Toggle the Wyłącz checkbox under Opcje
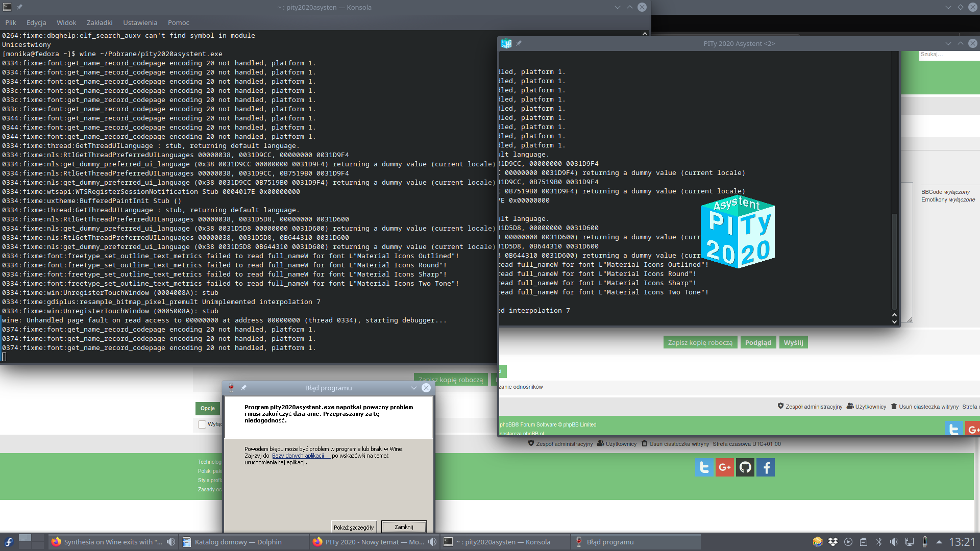 point(202,424)
